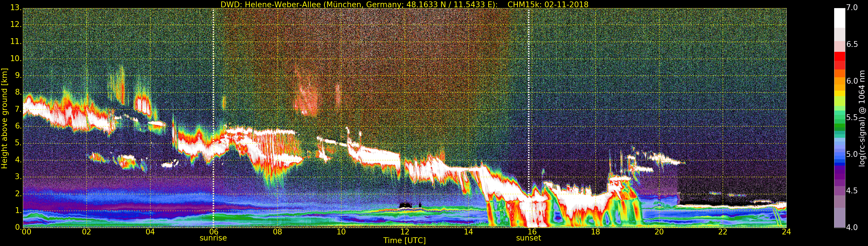The height and width of the screenshot is (246, 868).
Task: Select the 12 UTC tick on the time axis
Action: click(405, 232)
